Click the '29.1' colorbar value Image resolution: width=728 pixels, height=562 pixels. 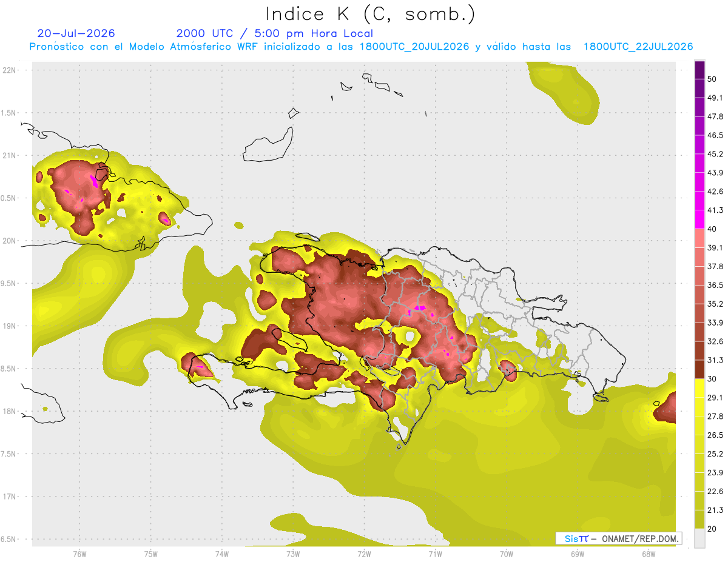(x=715, y=398)
